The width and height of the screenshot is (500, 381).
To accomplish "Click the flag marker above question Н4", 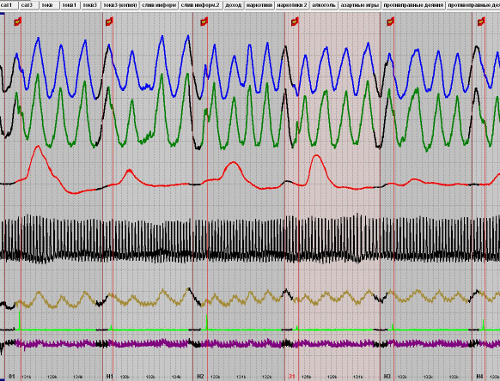I will [481, 22].
